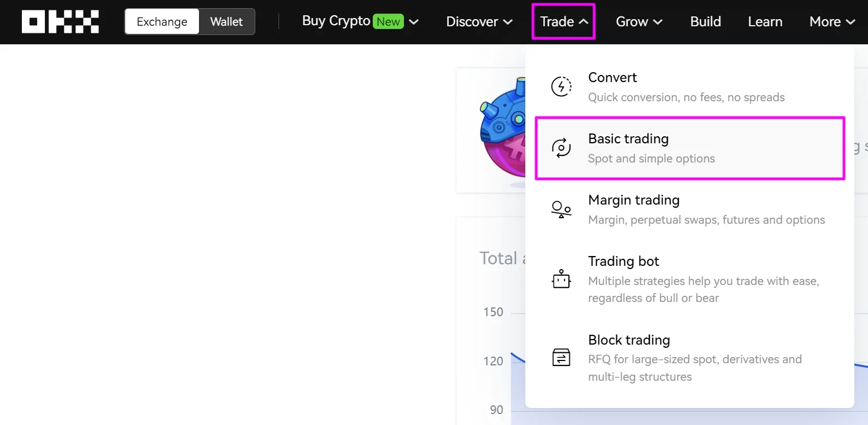The image size is (868, 425).
Task: Switch to Exchange mode
Action: click(162, 22)
